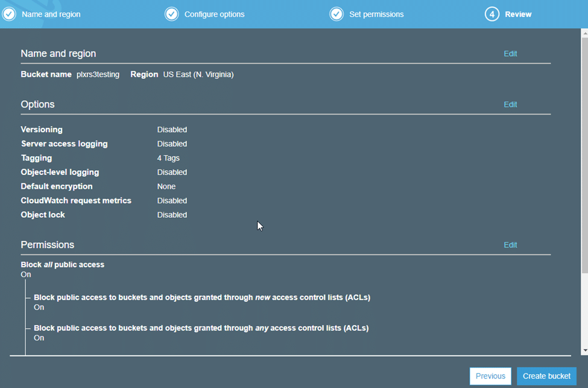The image size is (588, 388).
Task: Click the any access control lists setting text
Action: (201, 328)
